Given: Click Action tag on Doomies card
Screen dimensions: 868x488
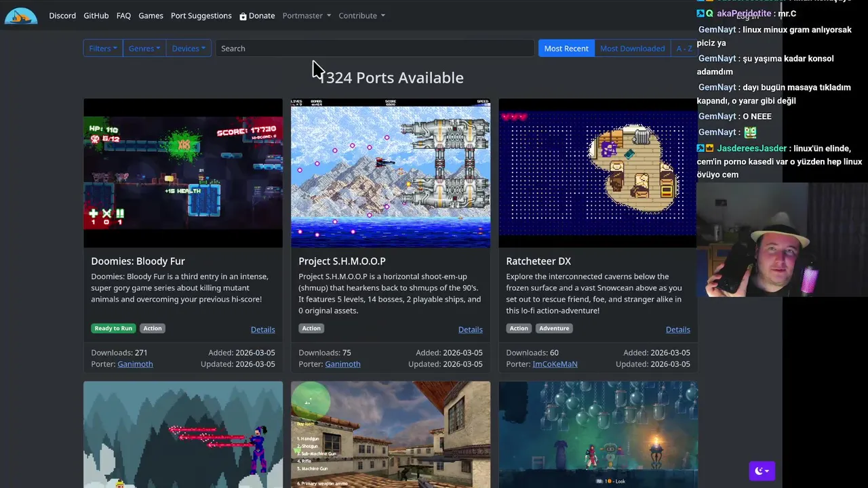Looking at the screenshot, I should [x=153, y=328].
